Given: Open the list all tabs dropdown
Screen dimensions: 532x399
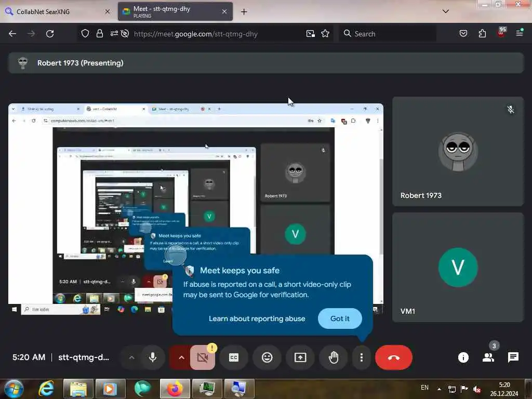Looking at the screenshot, I should (445, 11).
